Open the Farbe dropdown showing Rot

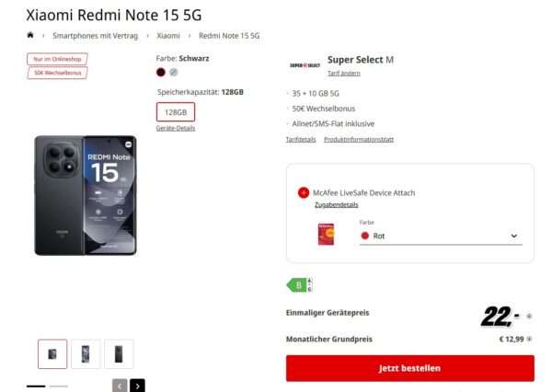(438, 236)
